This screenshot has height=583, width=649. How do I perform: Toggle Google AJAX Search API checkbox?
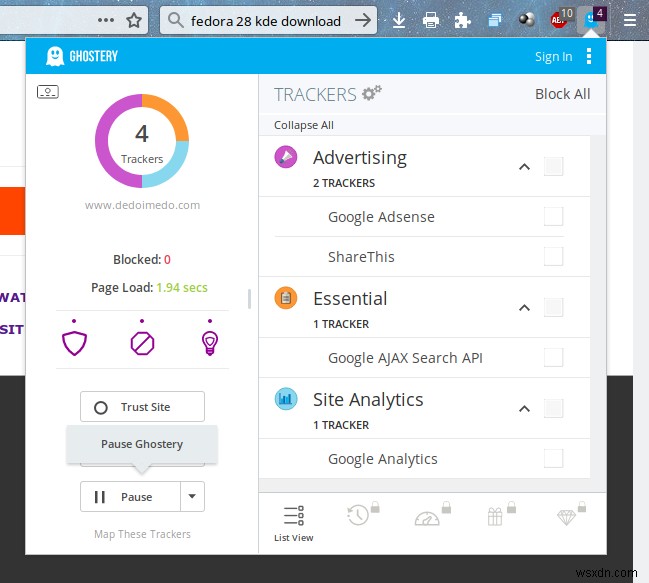point(553,357)
